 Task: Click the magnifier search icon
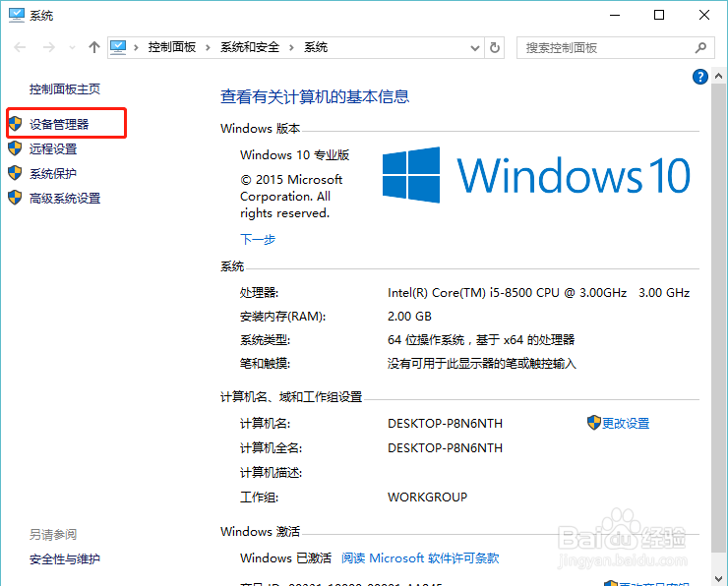coord(701,47)
